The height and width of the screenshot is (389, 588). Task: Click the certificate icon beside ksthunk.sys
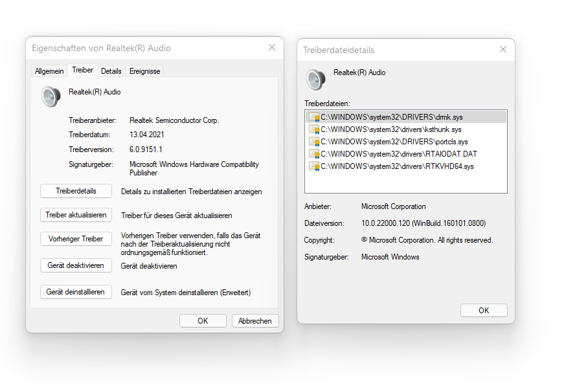(x=314, y=129)
